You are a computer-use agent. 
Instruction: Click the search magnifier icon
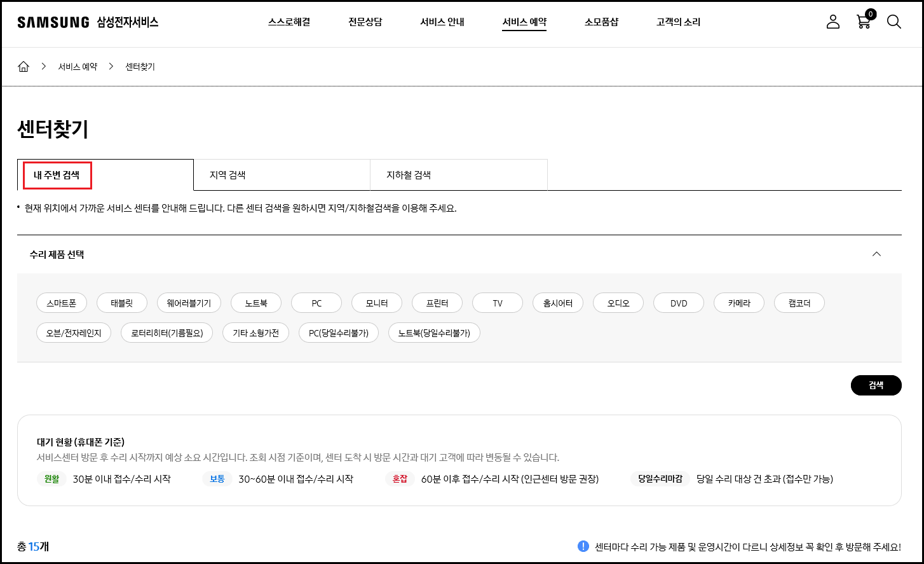893,22
